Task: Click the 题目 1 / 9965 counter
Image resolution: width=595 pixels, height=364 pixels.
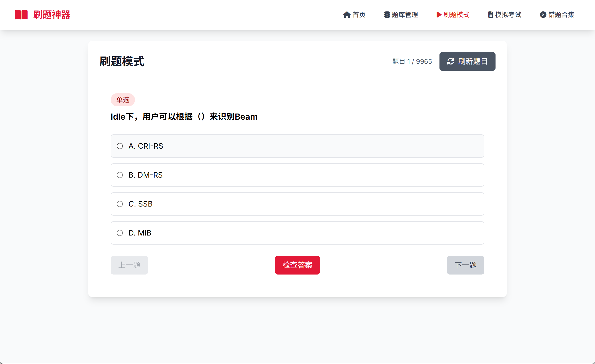Action: click(412, 61)
